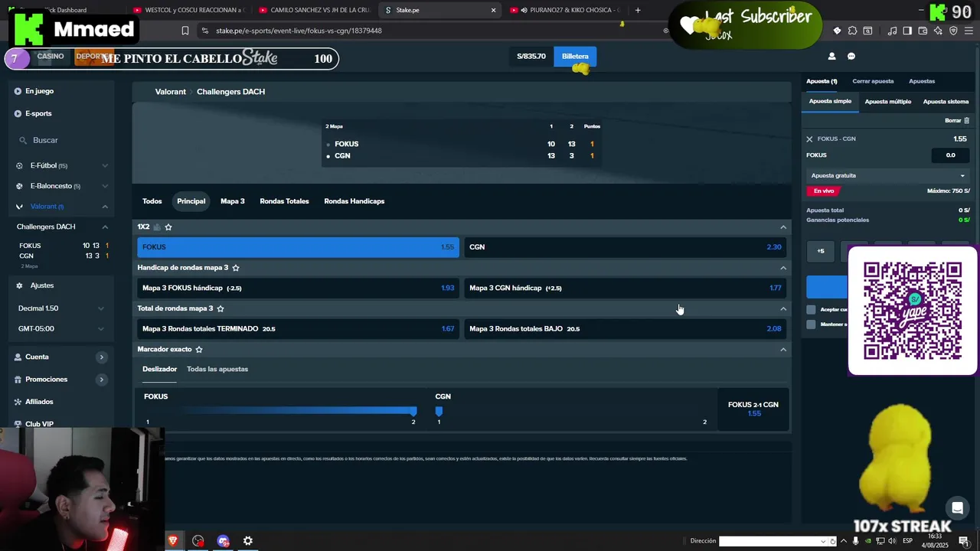Toggle the browser sidebar panel icon

[x=907, y=31]
